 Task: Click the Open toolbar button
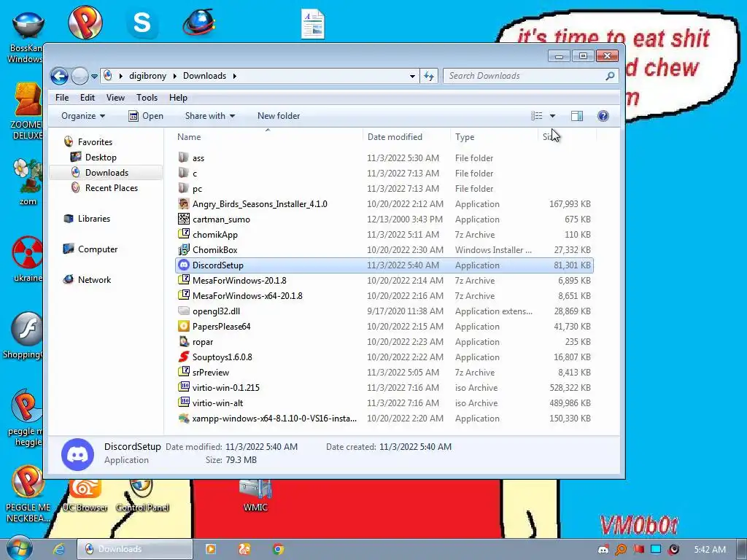146,116
